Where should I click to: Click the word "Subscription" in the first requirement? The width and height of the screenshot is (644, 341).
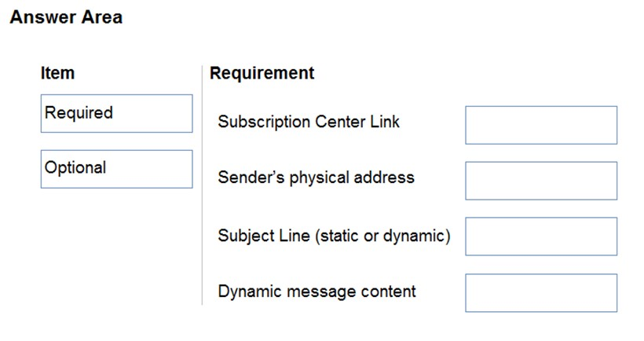click(x=265, y=122)
